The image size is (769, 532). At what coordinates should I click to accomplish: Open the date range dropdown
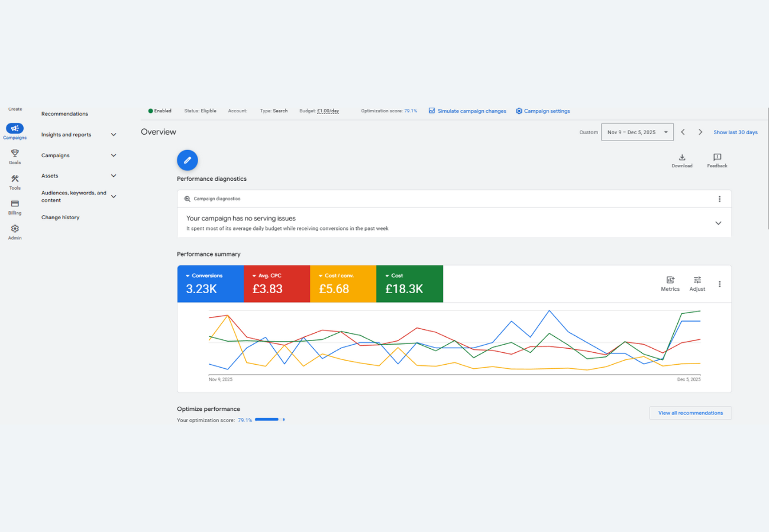pos(637,132)
